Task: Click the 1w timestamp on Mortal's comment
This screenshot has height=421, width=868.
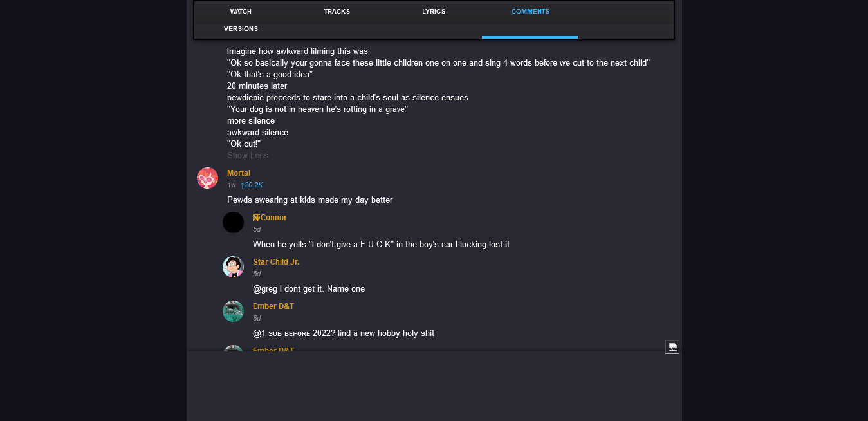Action: click(x=231, y=185)
